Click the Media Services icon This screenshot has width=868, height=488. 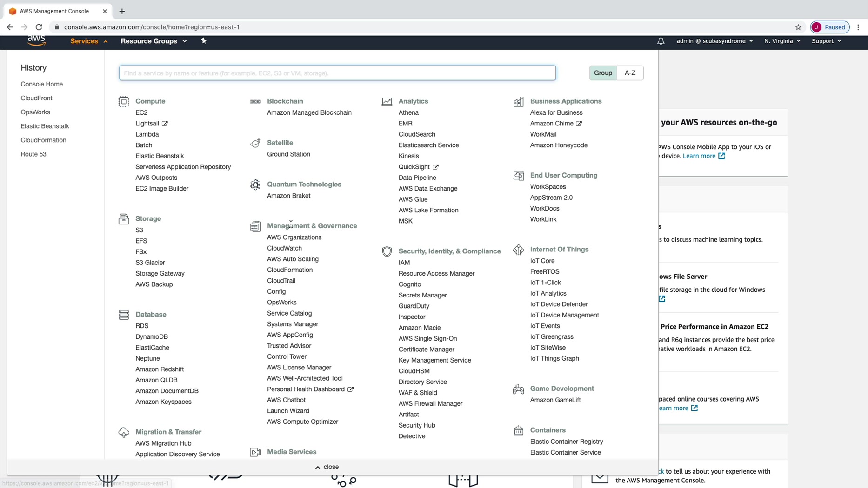pos(255,452)
